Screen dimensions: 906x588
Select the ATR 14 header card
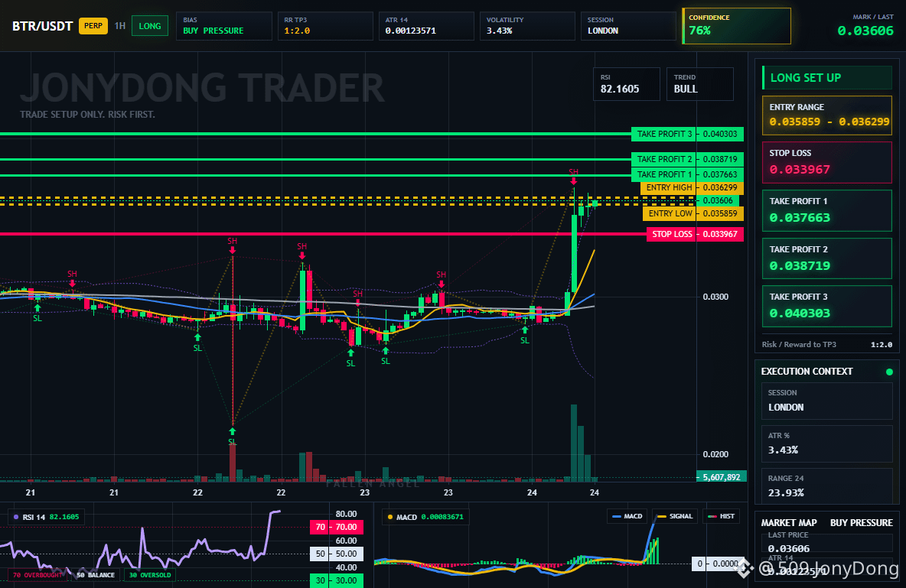coord(426,26)
